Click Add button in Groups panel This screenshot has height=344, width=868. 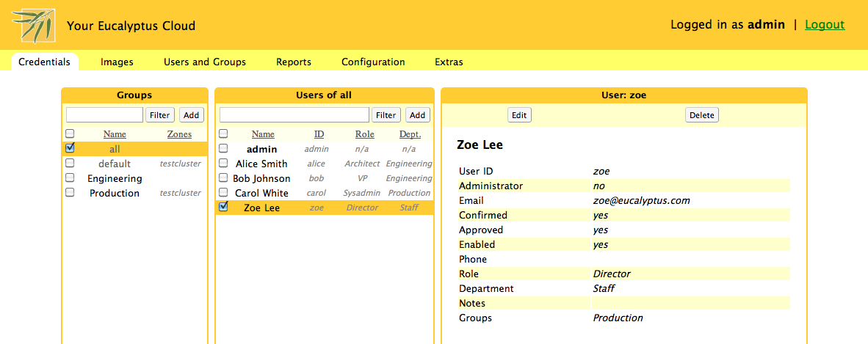tap(192, 115)
